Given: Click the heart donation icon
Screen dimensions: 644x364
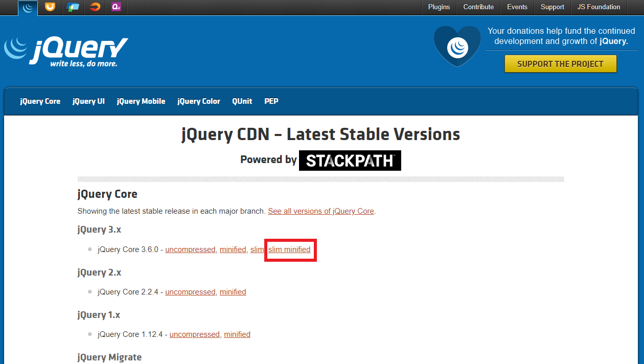Looking at the screenshot, I should 457,47.
